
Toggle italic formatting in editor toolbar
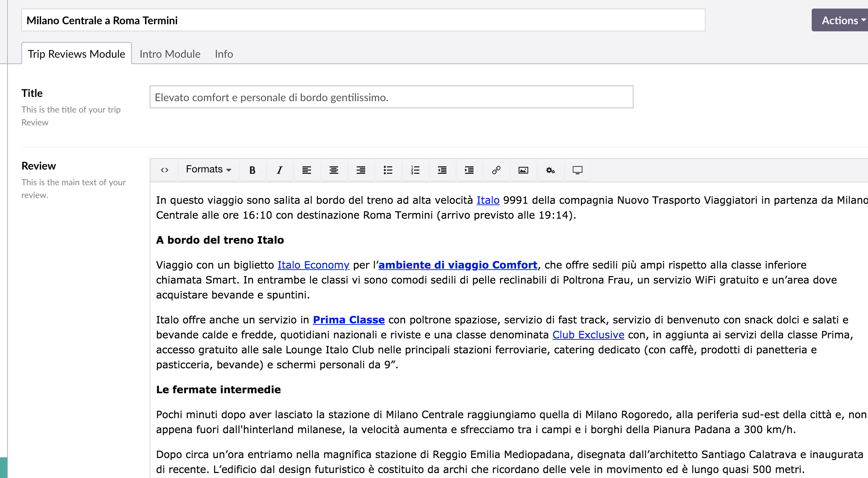pyautogui.click(x=280, y=170)
